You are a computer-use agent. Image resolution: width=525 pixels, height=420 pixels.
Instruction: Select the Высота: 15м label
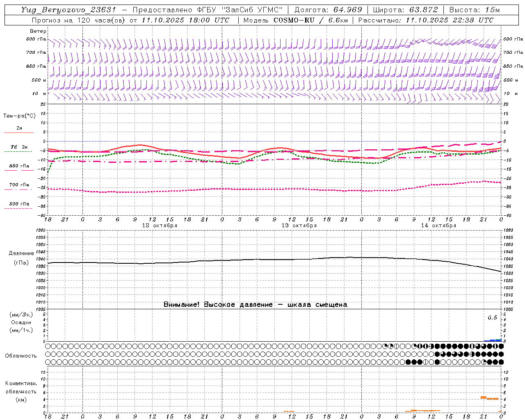point(475,10)
